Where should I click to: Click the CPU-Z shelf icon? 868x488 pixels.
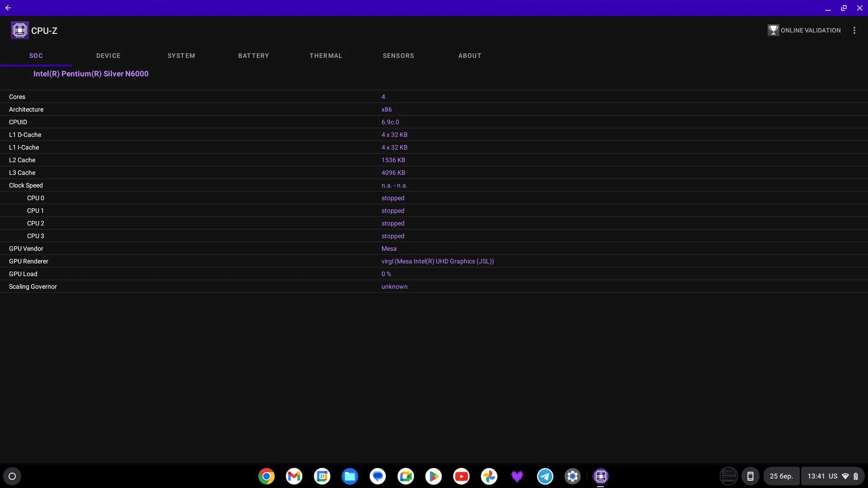[x=600, y=476]
